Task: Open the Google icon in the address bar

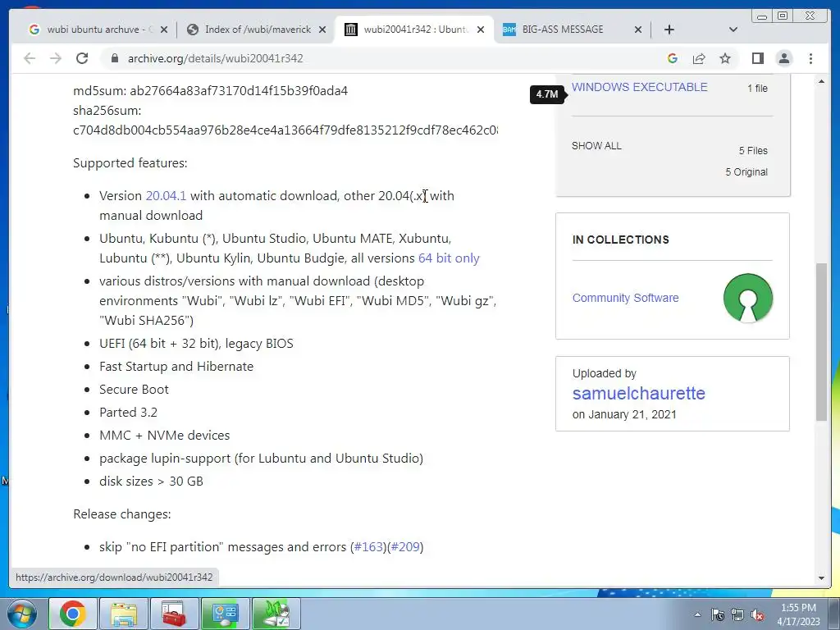Action: click(673, 58)
